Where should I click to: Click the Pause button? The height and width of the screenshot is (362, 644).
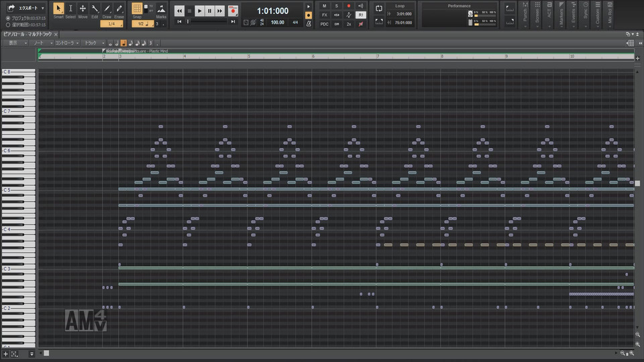coord(209,11)
